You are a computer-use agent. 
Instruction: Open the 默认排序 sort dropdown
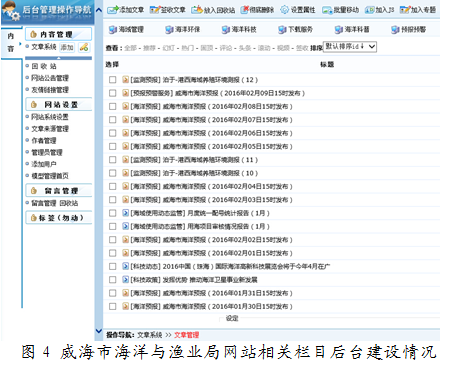coord(350,47)
